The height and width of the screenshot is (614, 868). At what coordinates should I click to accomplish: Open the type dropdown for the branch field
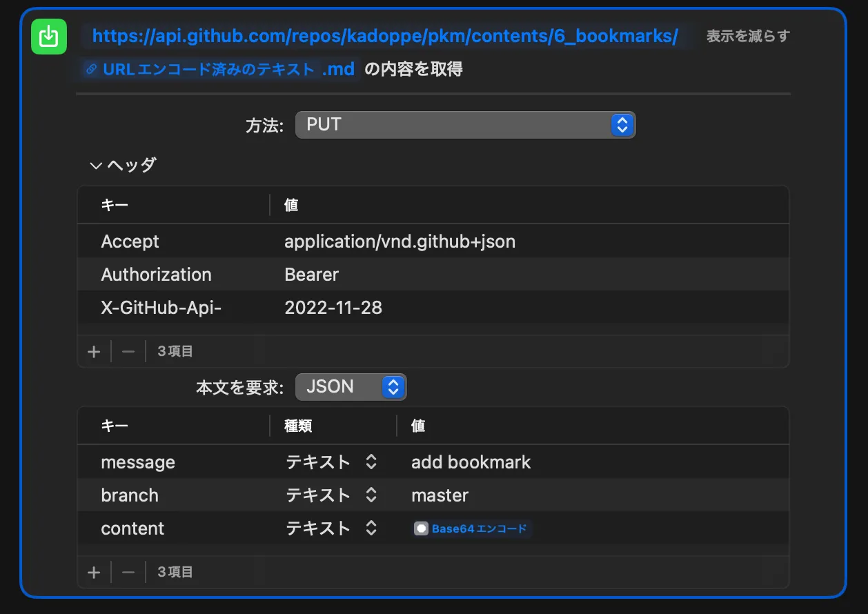click(x=371, y=495)
